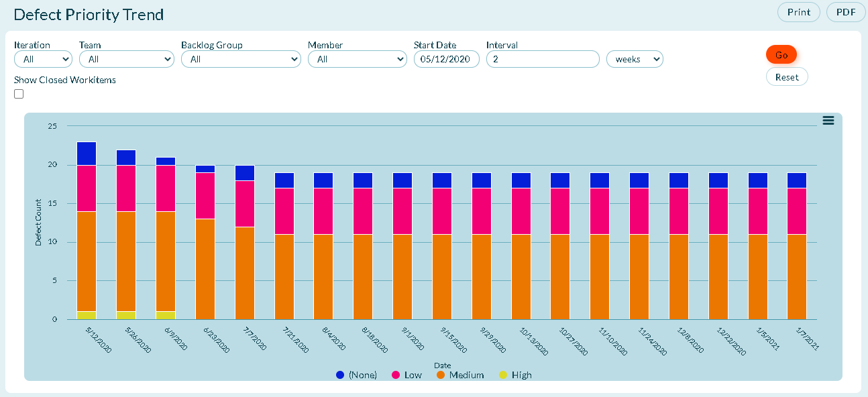Toggle (None) series via blue legend dot
868x397 pixels.
pos(340,375)
